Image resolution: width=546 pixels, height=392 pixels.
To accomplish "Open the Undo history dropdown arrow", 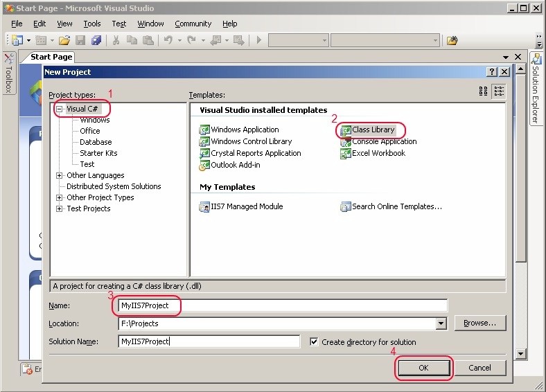I will click(x=179, y=40).
